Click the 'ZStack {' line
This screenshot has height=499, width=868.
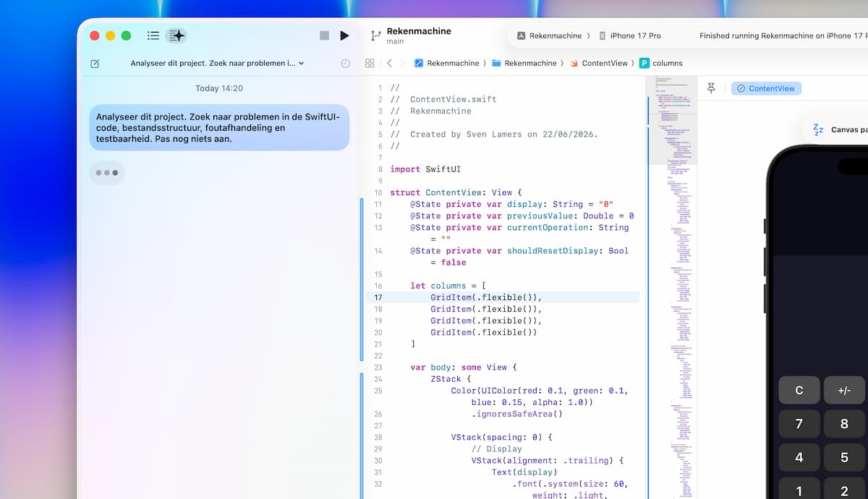click(x=451, y=379)
